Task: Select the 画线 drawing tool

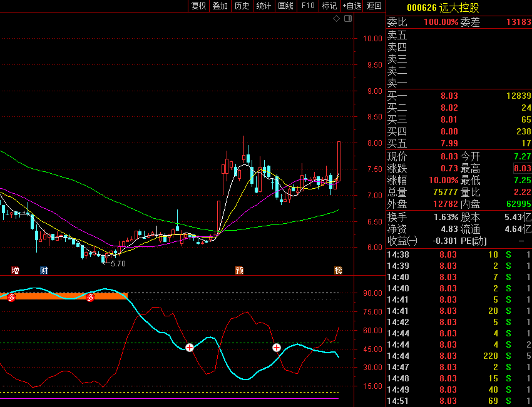Action: [285, 6]
